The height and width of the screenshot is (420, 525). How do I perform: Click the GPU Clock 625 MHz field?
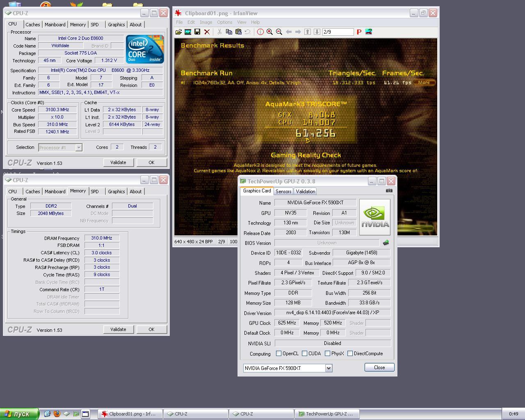click(x=287, y=323)
